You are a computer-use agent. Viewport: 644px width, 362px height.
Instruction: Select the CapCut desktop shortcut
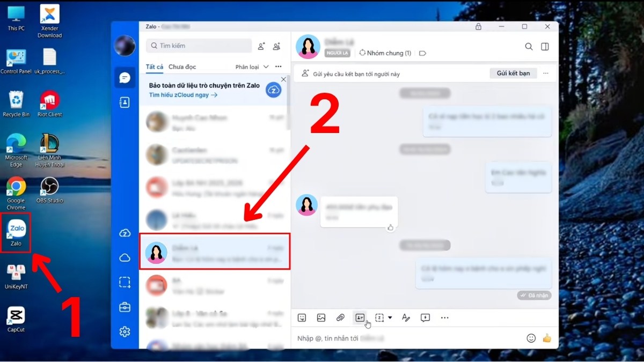point(16,319)
